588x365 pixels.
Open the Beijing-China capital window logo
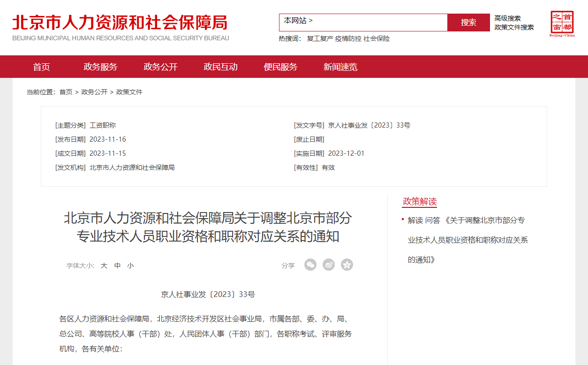[562, 24]
